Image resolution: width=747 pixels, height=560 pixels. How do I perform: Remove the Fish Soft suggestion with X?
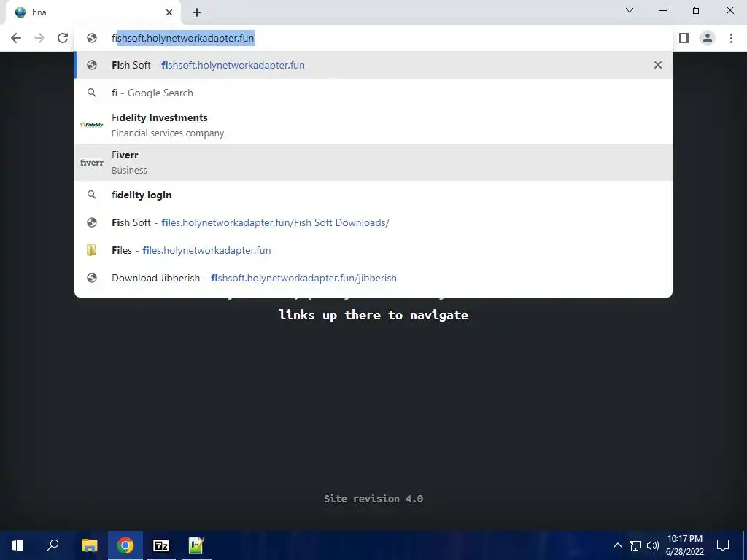[658, 65]
